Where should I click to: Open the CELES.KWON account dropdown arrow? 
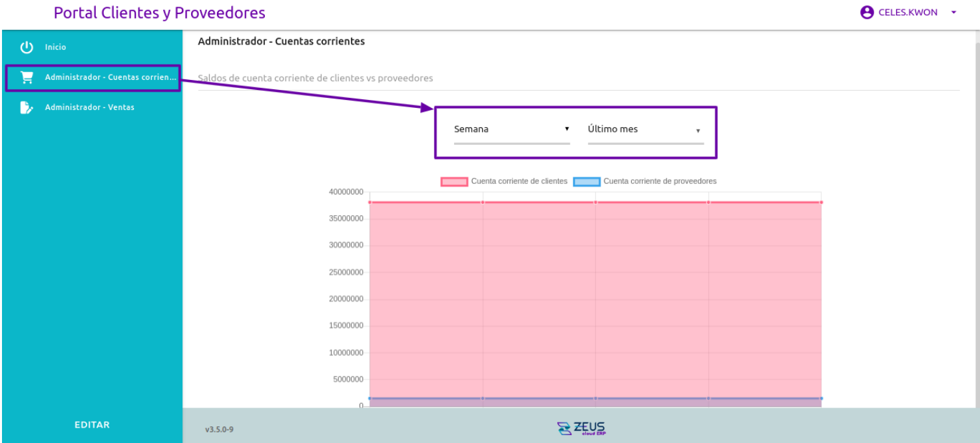[954, 12]
